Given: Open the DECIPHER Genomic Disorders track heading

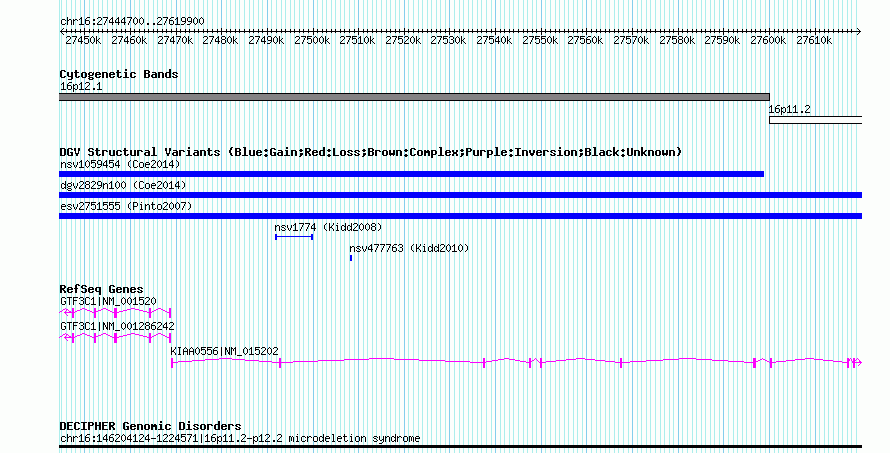Looking at the screenshot, I should 150,426.
